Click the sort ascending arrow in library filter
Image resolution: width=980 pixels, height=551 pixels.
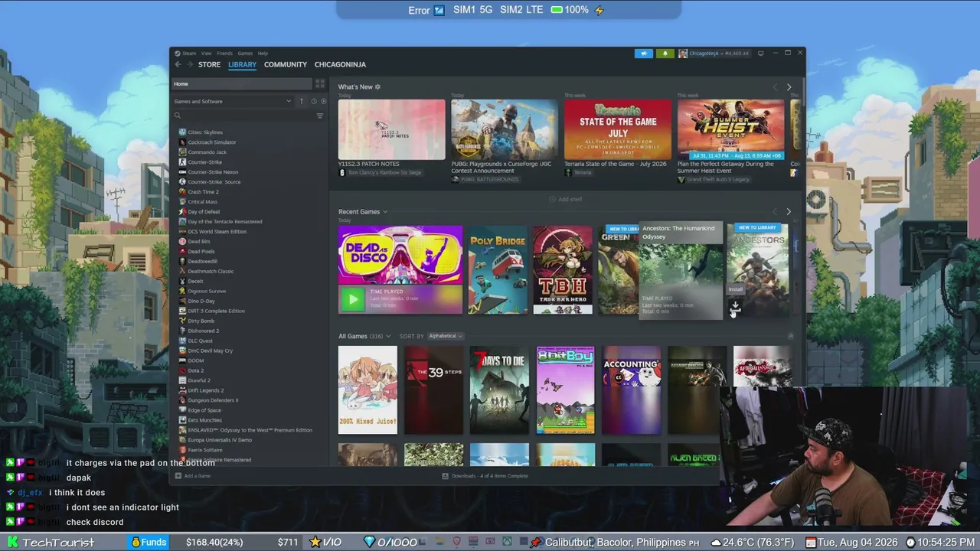(x=302, y=101)
